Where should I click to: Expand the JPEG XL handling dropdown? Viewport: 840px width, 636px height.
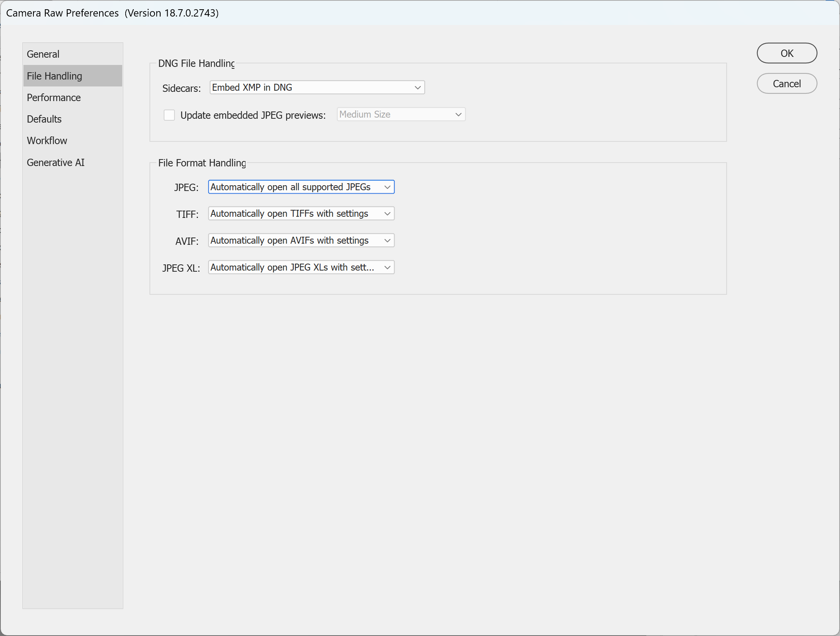click(x=301, y=267)
